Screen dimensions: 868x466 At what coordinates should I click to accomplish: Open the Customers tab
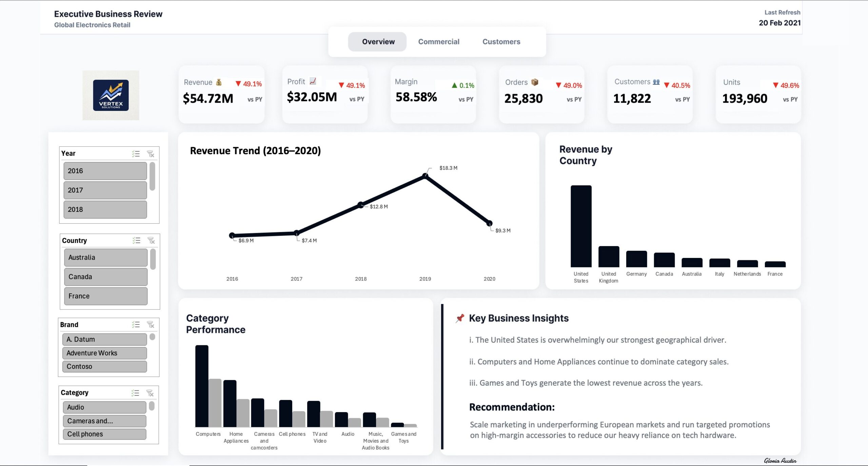501,42
